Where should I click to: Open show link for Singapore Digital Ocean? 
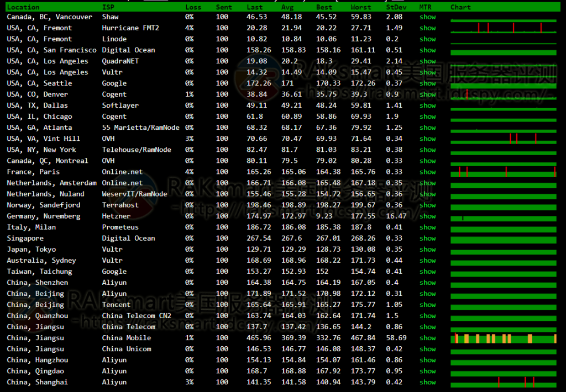click(427, 238)
